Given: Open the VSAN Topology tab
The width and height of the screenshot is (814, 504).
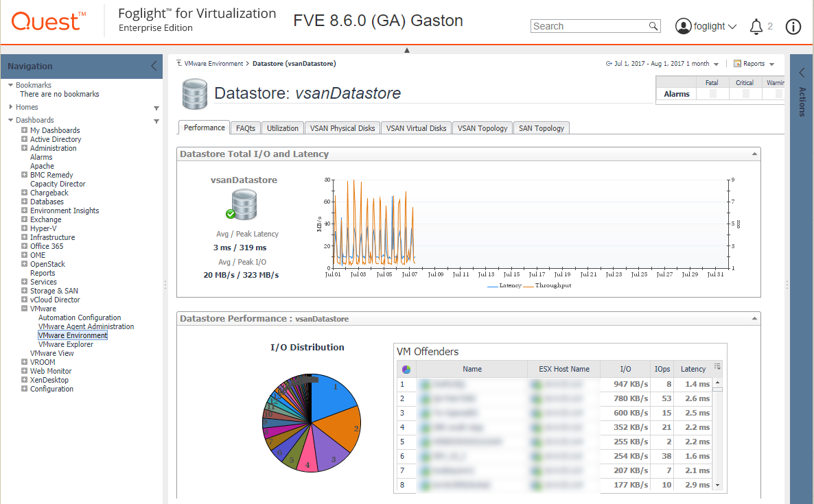Looking at the screenshot, I should [482, 128].
